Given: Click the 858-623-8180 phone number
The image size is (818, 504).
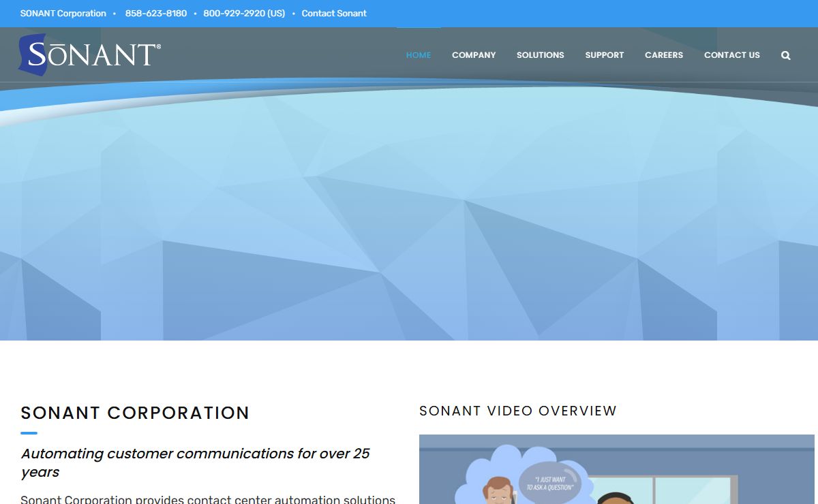Looking at the screenshot, I should [156, 14].
